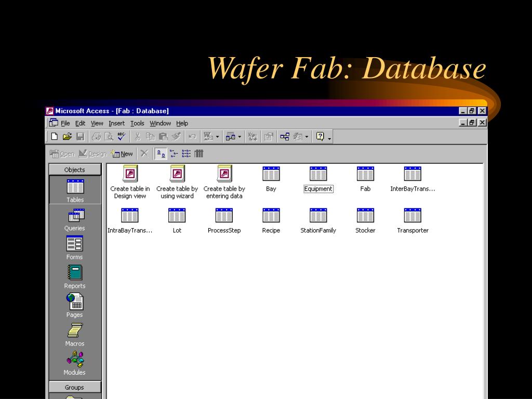
Task: Select Tables in the Objects bar
Action: (x=75, y=191)
